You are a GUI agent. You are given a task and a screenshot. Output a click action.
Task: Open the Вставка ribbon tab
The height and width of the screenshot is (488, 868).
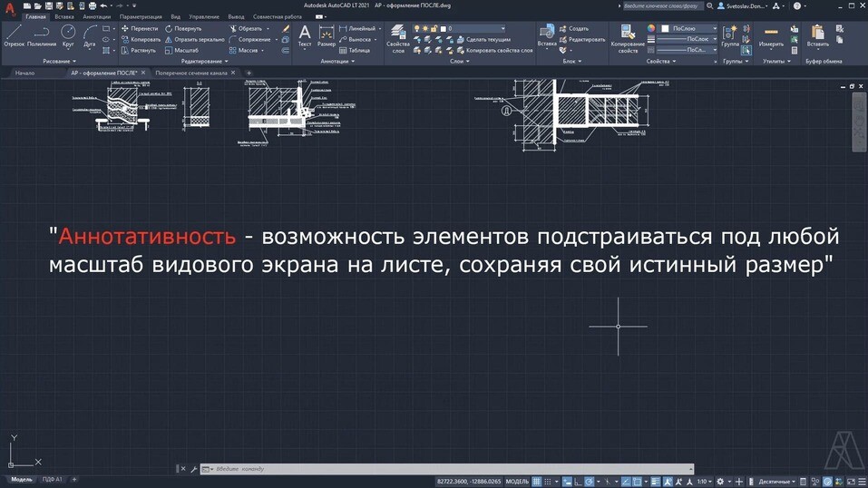(x=64, y=16)
